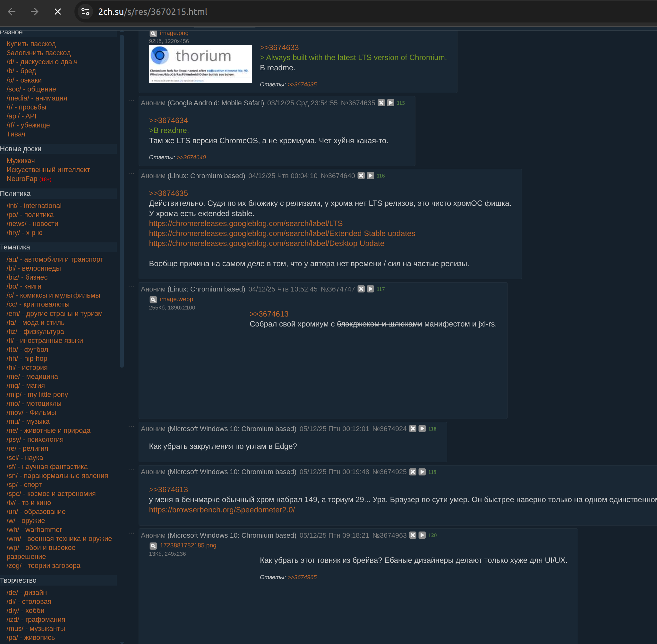Click the browser back arrow
657x644 pixels.
coord(12,12)
